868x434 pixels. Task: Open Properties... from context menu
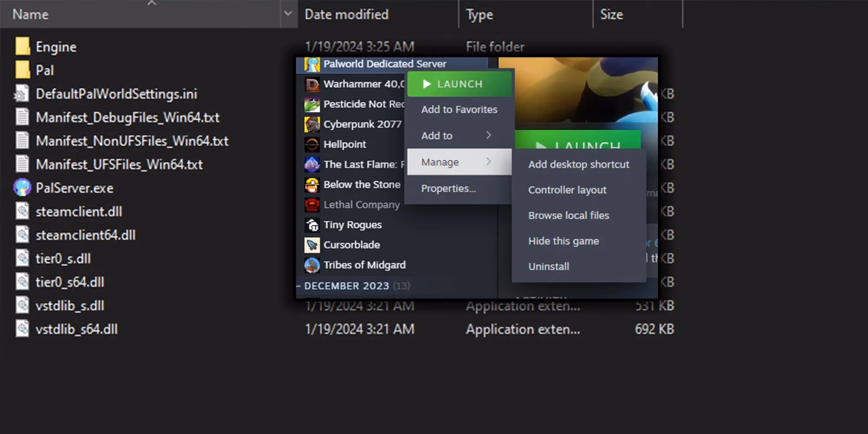coord(459,188)
